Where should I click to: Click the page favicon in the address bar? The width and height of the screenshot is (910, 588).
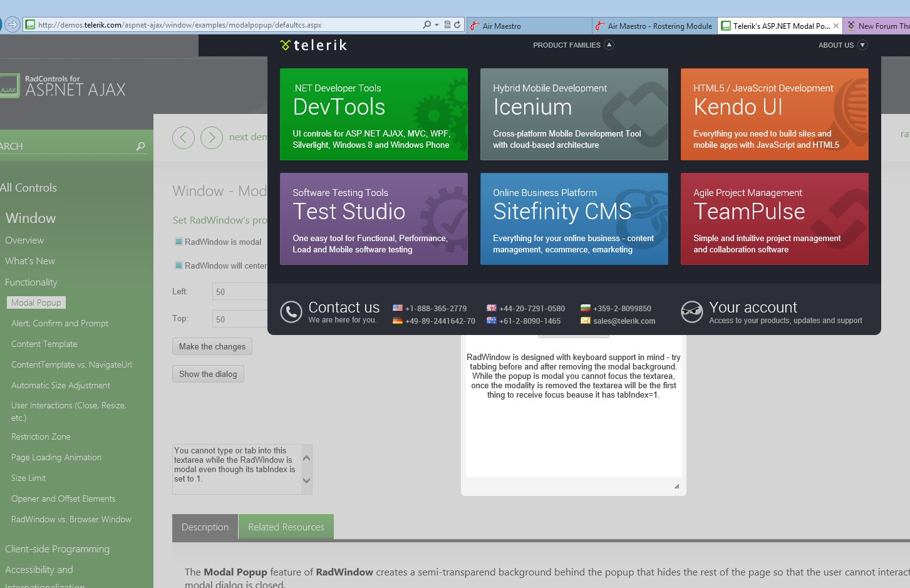(x=30, y=25)
